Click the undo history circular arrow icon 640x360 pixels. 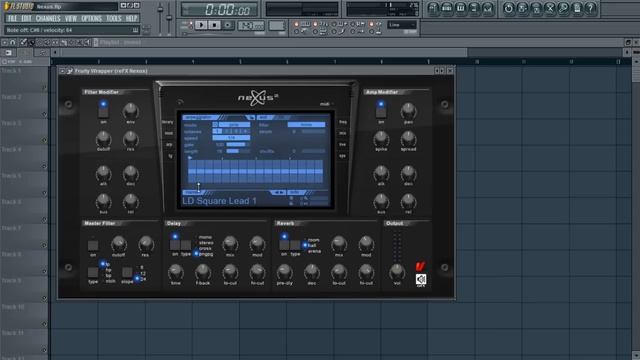[509, 8]
